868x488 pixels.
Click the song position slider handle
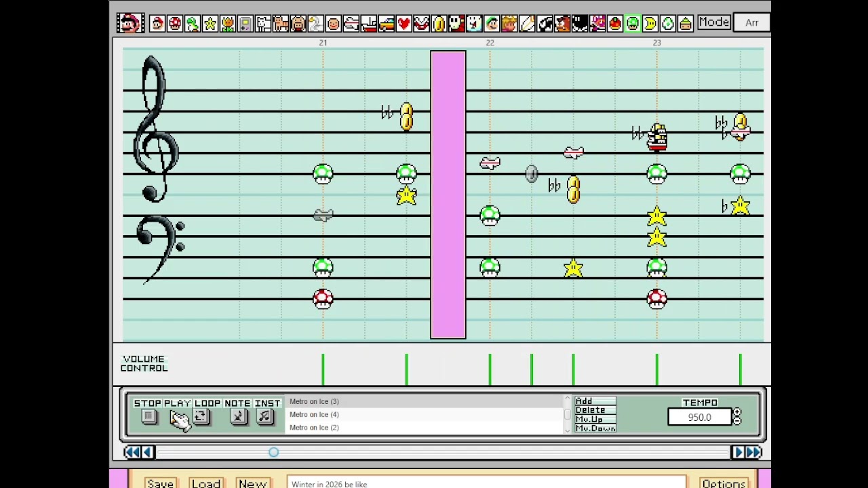coord(273,452)
